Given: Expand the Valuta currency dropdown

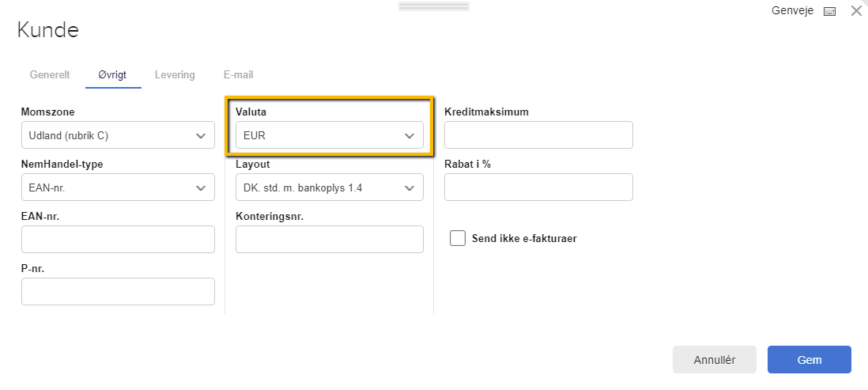Looking at the screenshot, I should [x=330, y=135].
